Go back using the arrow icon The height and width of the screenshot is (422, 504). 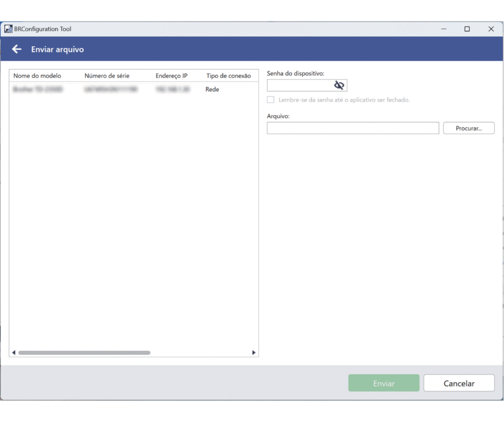point(17,49)
